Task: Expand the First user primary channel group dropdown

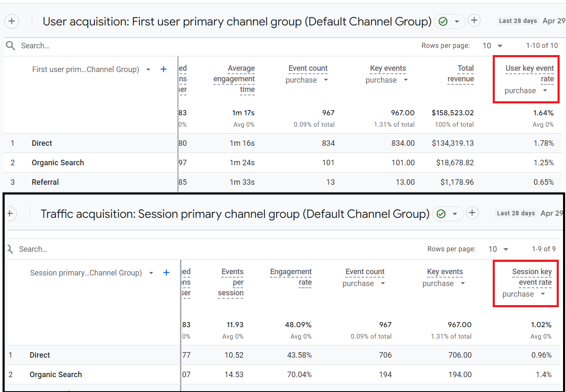Action: (x=148, y=69)
